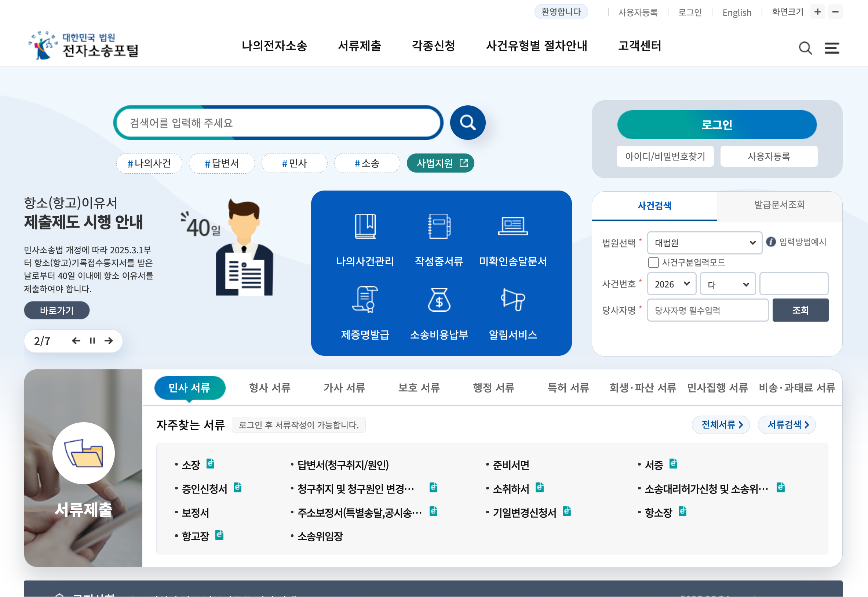The width and height of the screenshot is (868, 597).
Task: Go to next banner slide arrow
Action: pos(109,340)
